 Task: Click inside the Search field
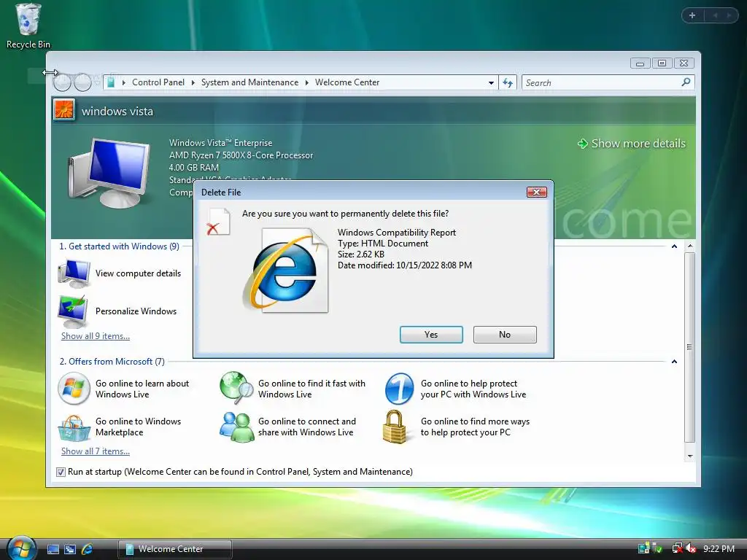[601, 83]
